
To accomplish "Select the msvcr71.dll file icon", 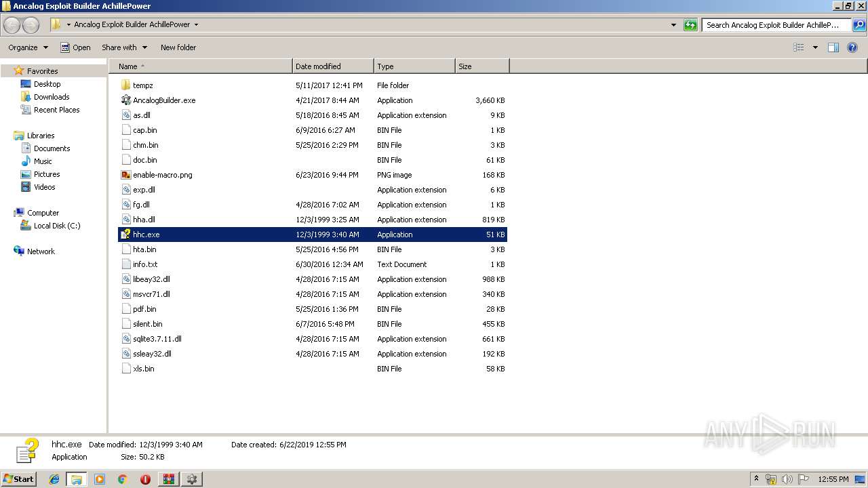I will pyautogui.click(x=125, y=294).
